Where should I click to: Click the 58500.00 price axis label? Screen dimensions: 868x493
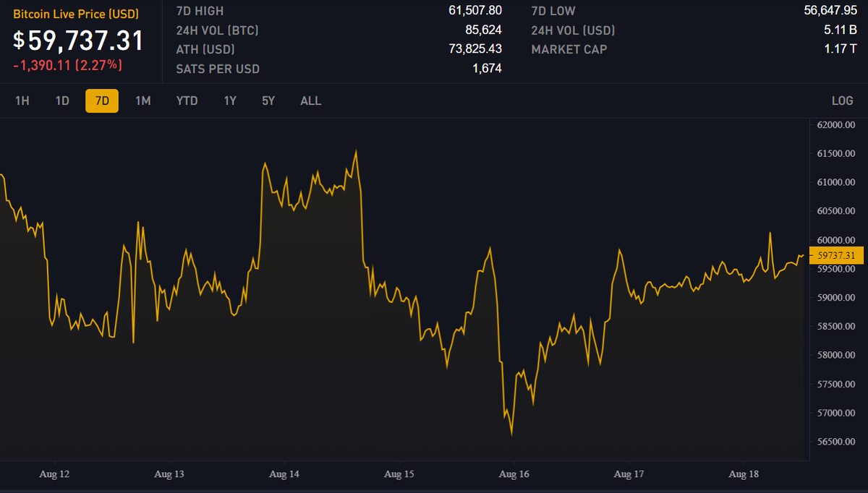coord(836,327)
